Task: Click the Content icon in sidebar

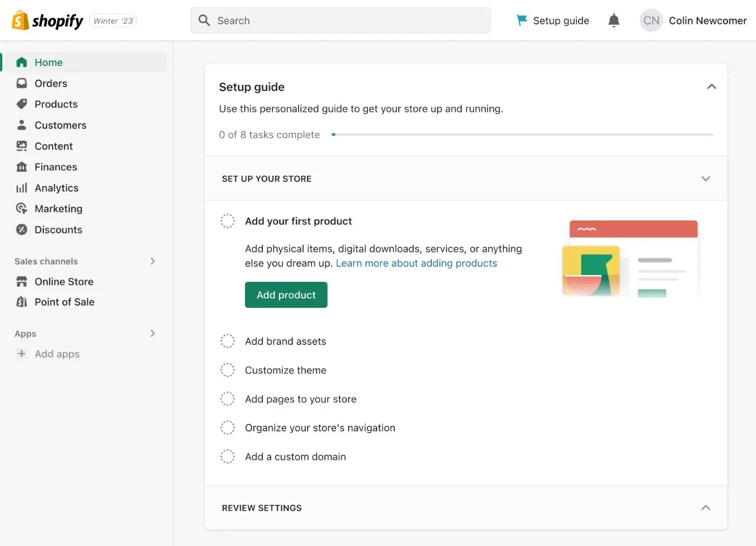Action: [22, 146]
